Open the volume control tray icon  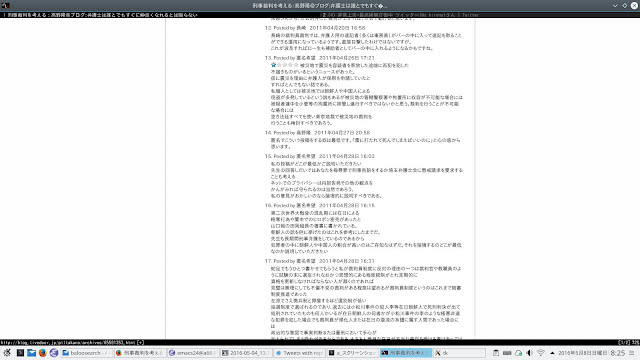[x=529, y=353]
